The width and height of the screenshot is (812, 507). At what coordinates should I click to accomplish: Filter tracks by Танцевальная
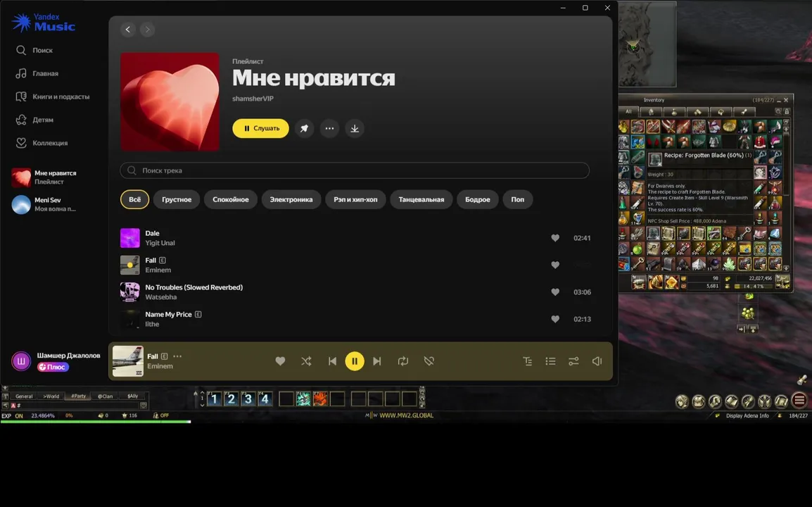coord(421,199)
